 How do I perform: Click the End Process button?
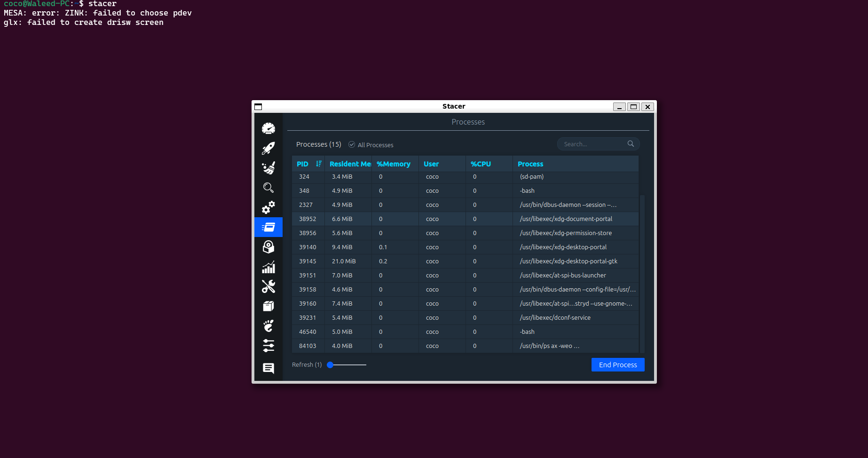pos(617,365)
